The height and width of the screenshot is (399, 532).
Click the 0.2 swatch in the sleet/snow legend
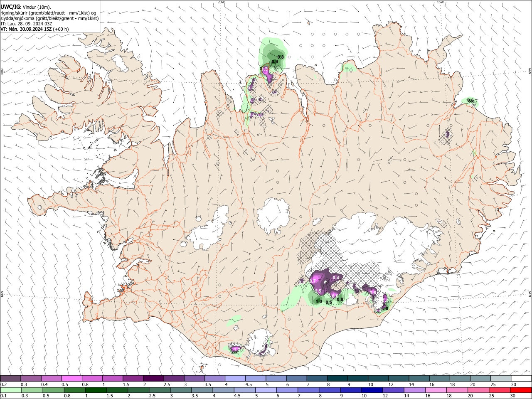10,379
